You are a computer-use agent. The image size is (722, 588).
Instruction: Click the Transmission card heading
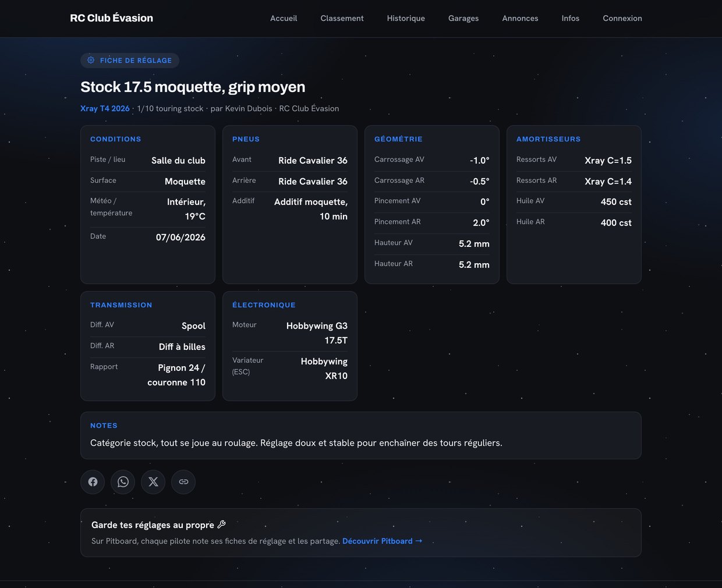121,305
